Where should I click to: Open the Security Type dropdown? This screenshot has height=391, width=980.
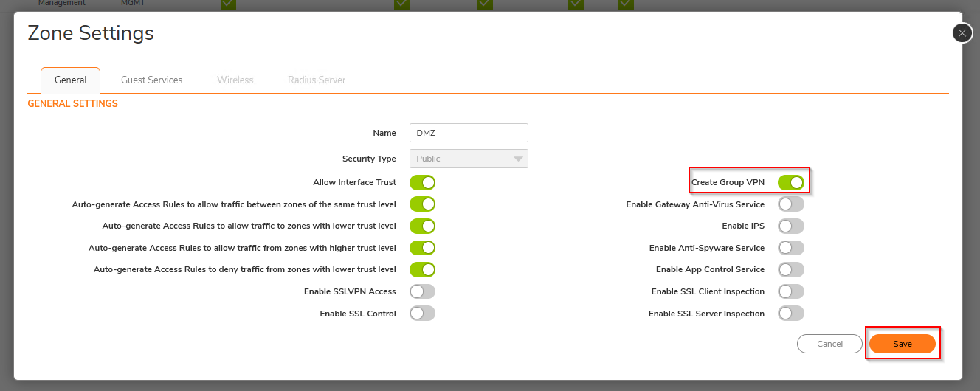coord(469,159)
